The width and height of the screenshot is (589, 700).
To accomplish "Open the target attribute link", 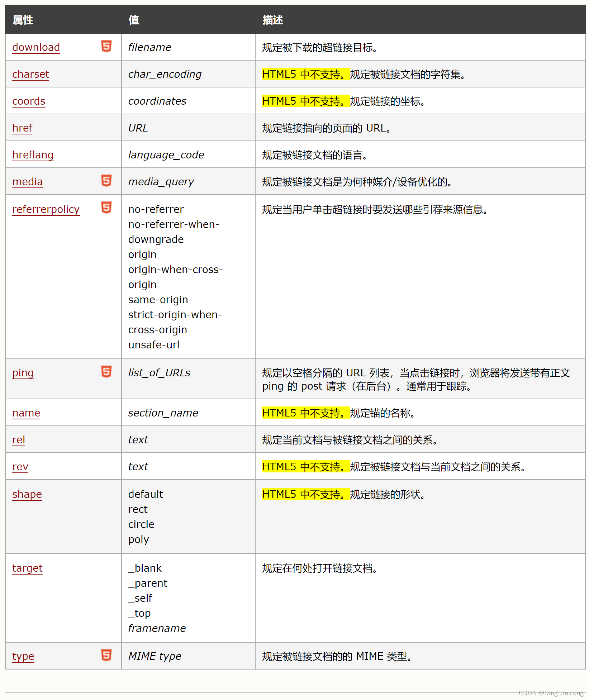I will click(x=27, y=568).
